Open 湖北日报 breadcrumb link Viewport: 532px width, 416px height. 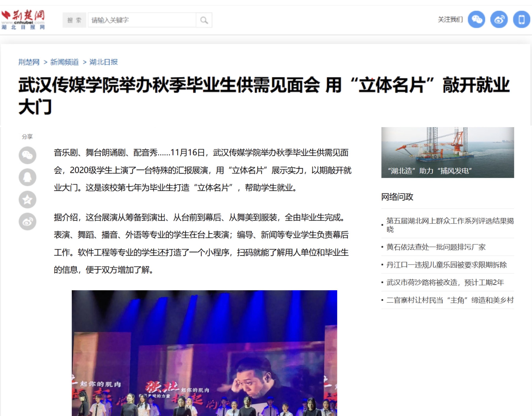pyautogui.click(x=104, y=62)
